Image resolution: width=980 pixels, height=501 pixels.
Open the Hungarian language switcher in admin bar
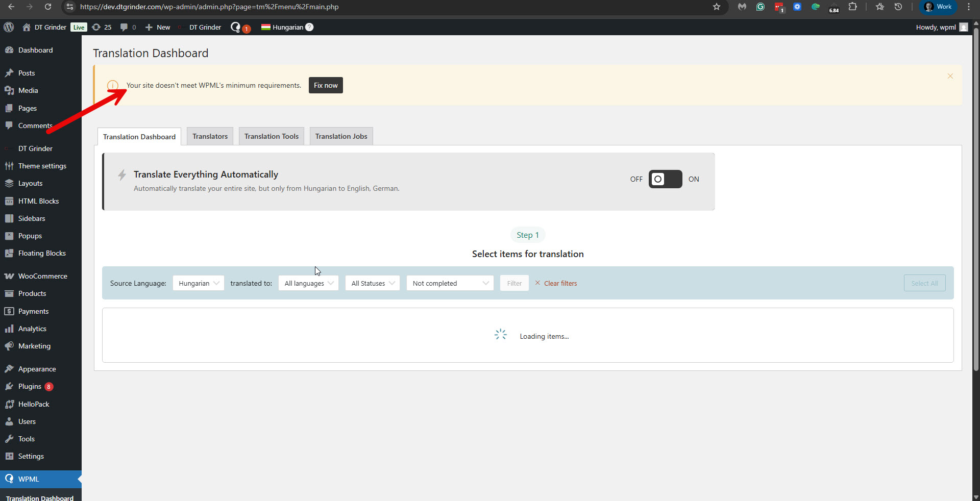[282, 27]
